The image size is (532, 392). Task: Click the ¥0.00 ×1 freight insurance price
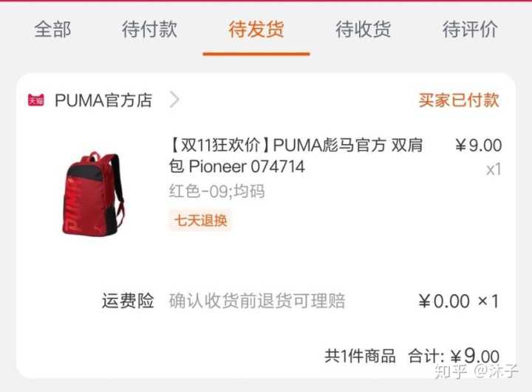[x=459, y=301]
